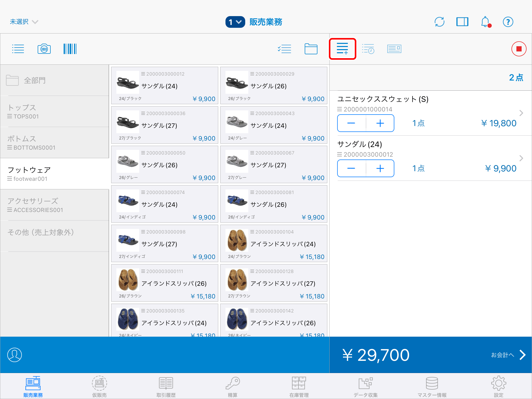Expand the 未選択 dropdown
Image resolution: width=532 pixels, height=399 pixels.
[24, 22]
